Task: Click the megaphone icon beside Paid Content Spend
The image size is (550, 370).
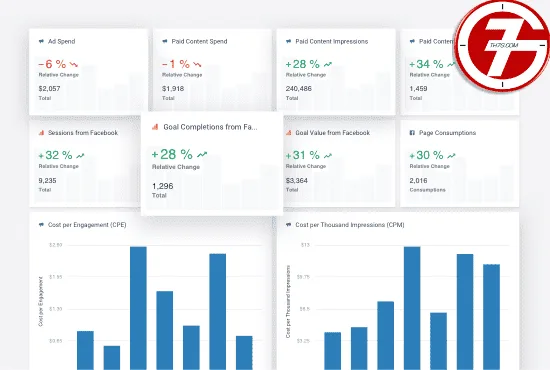Action: click(x=165, y=41)
